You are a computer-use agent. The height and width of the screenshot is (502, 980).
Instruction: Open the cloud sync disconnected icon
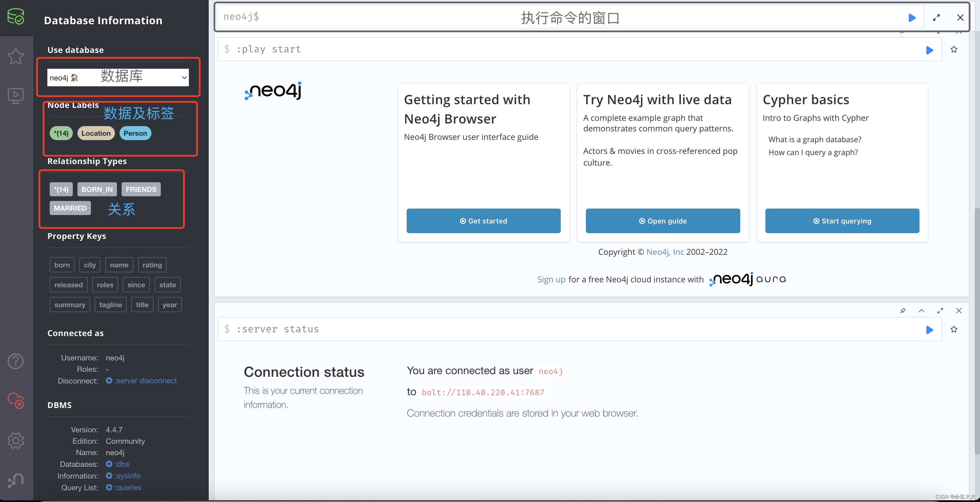(15, 401)
